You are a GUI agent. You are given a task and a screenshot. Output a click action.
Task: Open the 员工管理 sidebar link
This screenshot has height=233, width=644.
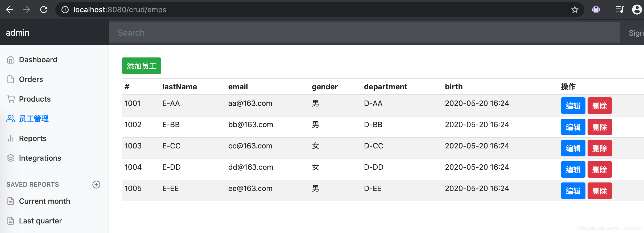(34, 119)
